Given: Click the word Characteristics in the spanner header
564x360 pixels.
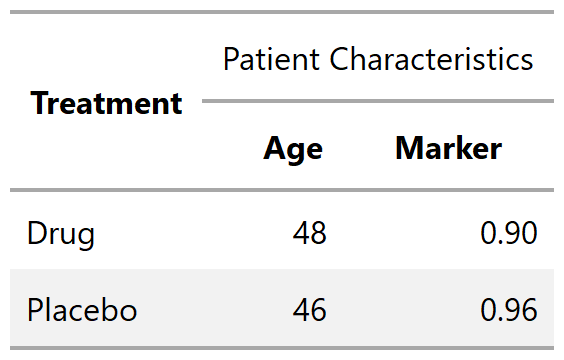Looking at the screenshot, I should pos(431,59).
